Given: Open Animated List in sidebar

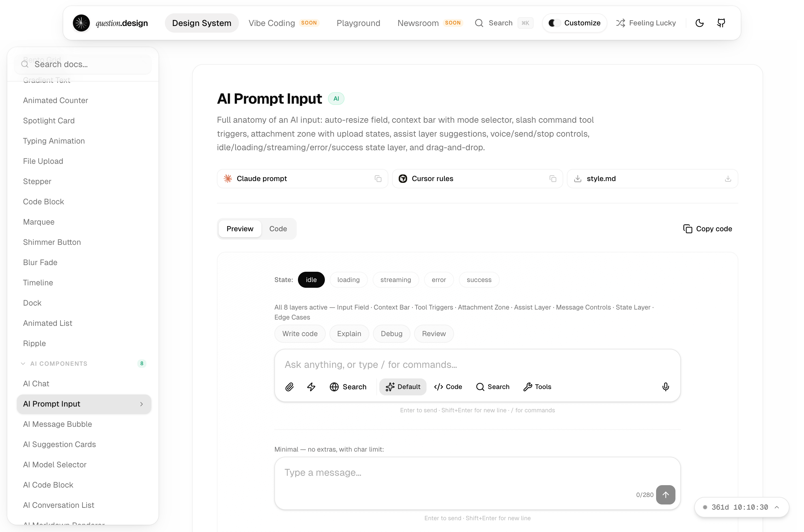Looking at the screenshot, I should coord(84,323).
